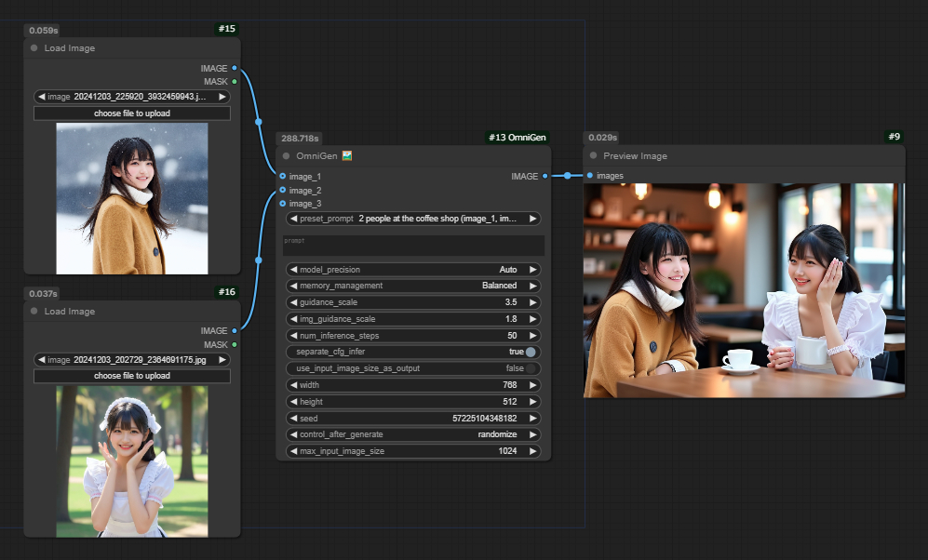
Task: Select previous image file in node #15
Action: click(42, 97)
